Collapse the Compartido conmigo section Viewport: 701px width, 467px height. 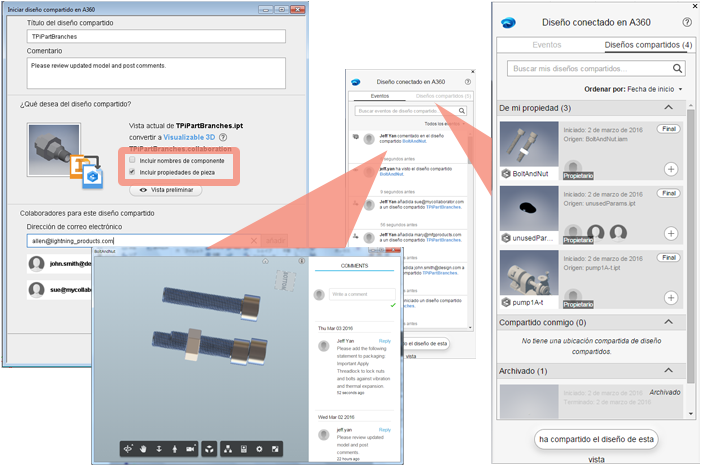[x=668, y=322]
